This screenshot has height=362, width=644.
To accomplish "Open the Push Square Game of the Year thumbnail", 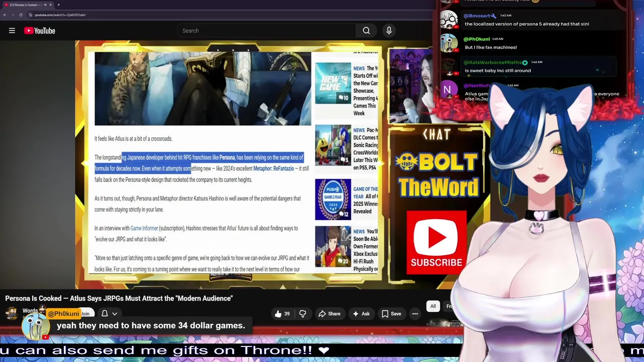I will pos(333,200).
